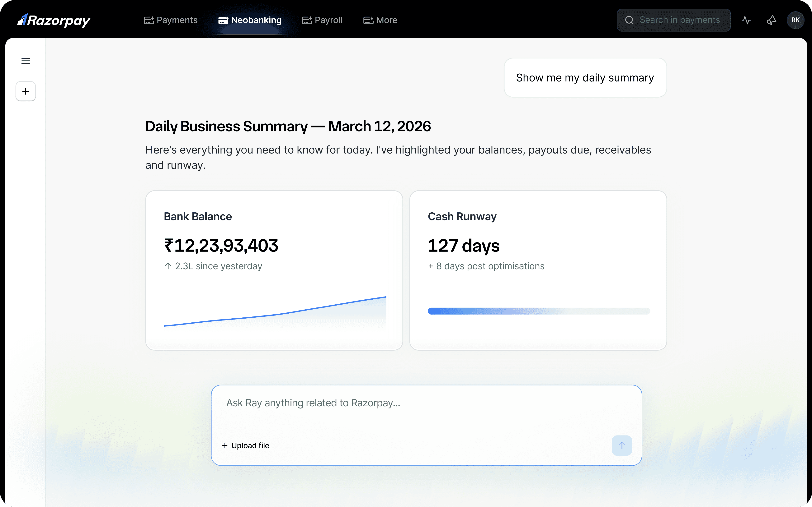This screenshot has height=507, width=812.
Task: Click the search magnifier icon
Action: click(x=629, y=20)
